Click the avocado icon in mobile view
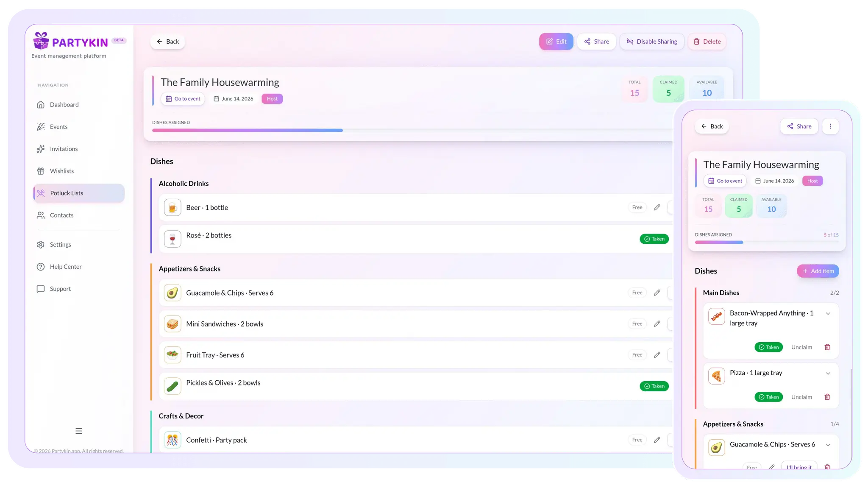 coord(716,448)
